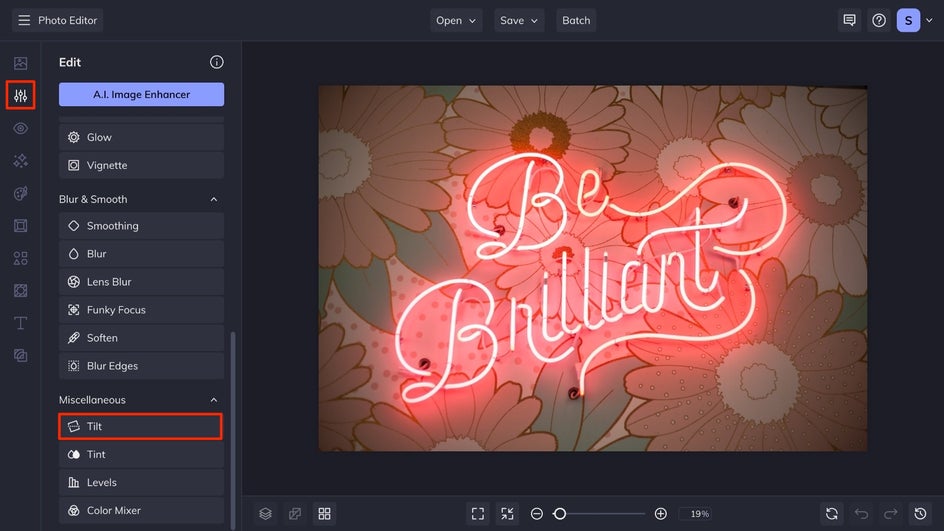944x531 pixels.
Task: Choose the Blur Edges option
Action: (141, 365)
